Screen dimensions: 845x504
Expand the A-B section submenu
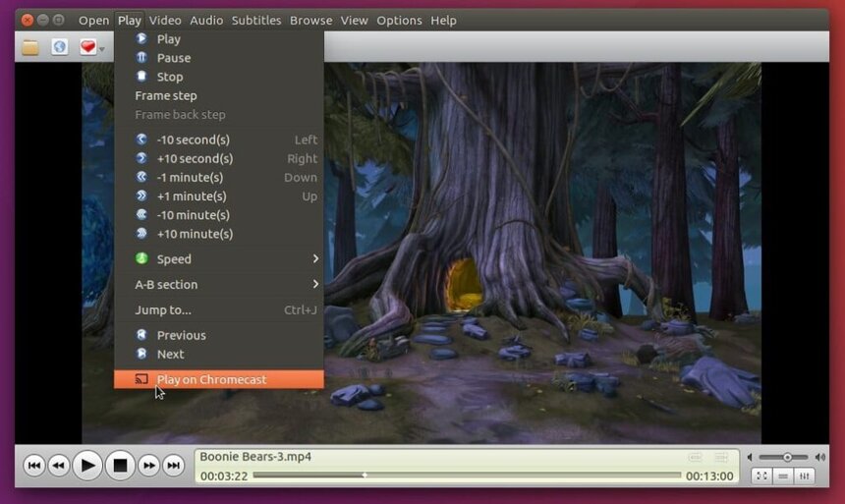[219, 285]
